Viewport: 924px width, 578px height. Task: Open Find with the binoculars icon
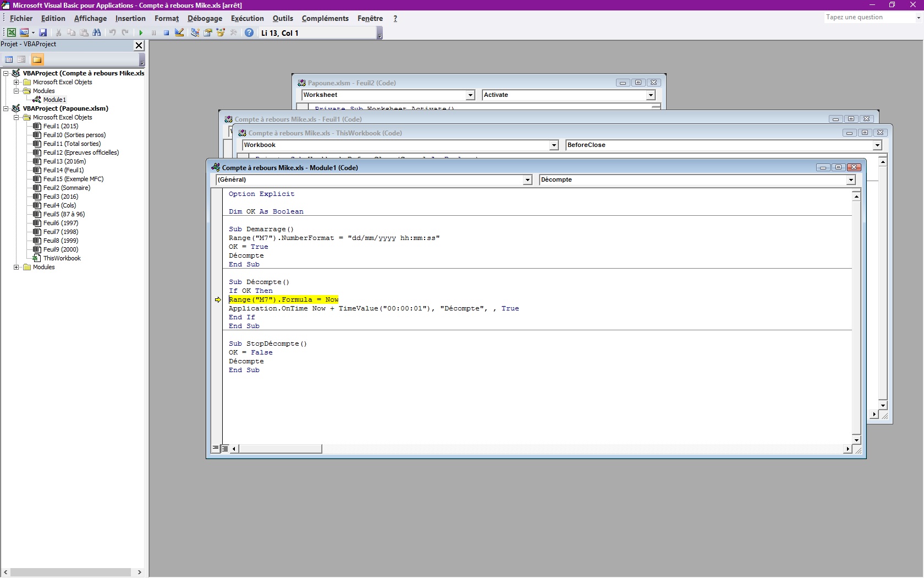point(97,32)
